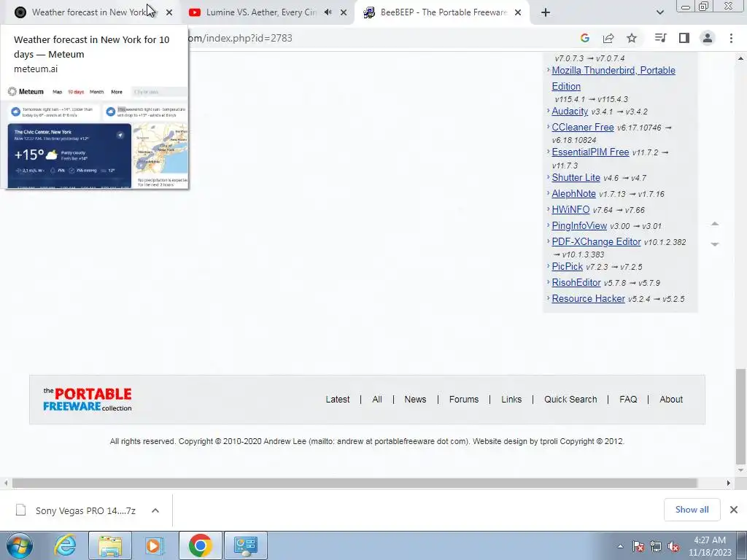747x560 pixels.
Task: Mute audio icon on YouTube tab
Action: [328, 12]
